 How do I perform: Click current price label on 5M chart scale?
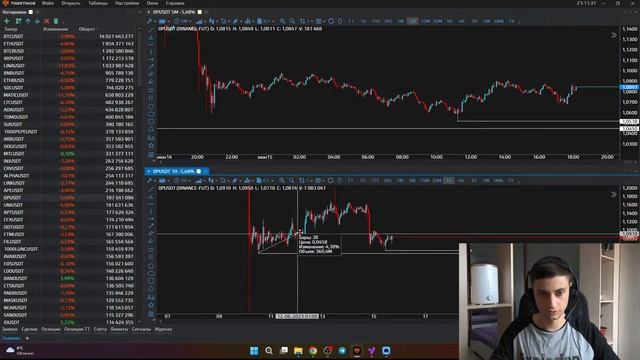pos(629,87)
